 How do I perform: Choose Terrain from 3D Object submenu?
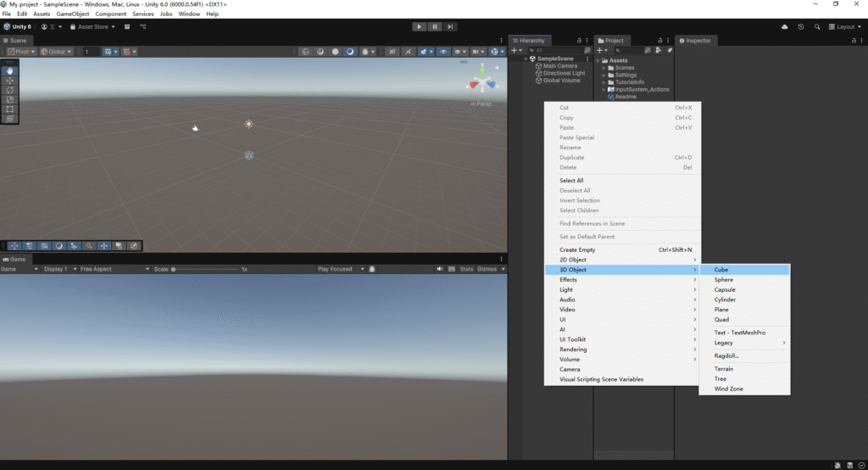point(744,369)
